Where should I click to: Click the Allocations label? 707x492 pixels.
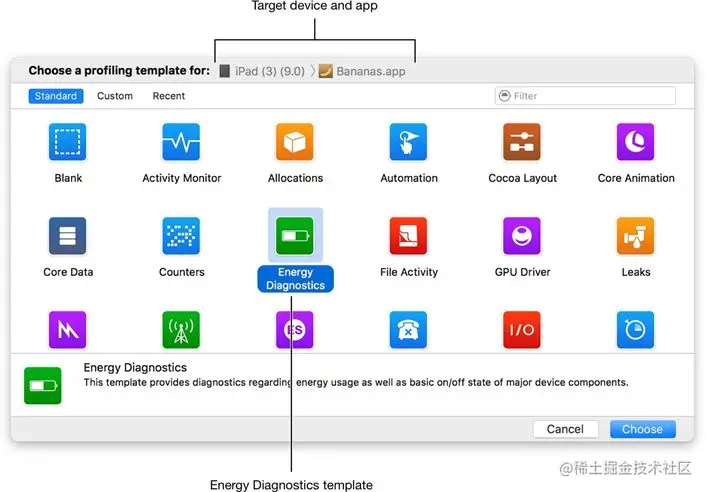pyautogui.click(x=295, y=178)
